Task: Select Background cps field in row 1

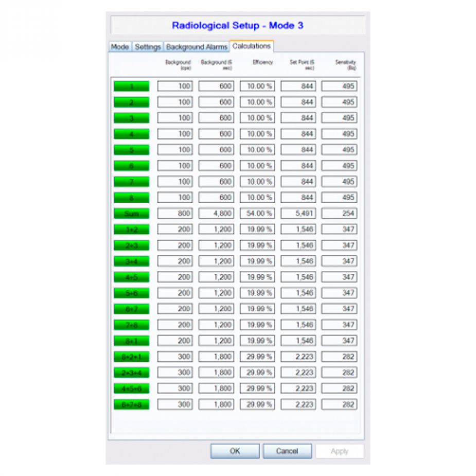Action: (175, 86)
